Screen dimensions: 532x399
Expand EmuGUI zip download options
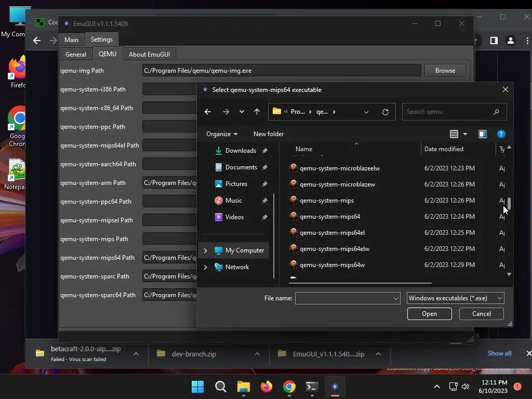[378, 354]
